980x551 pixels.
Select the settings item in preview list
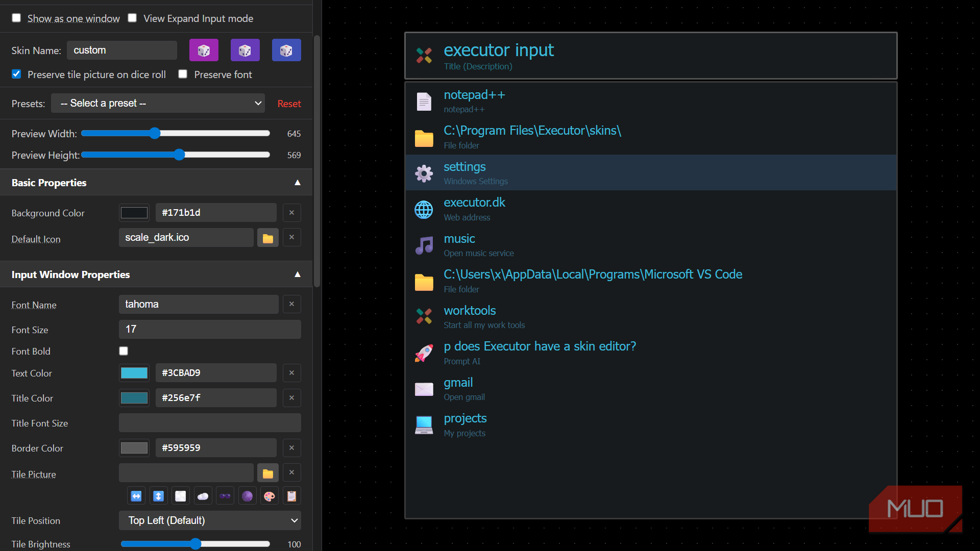[651, 173]
